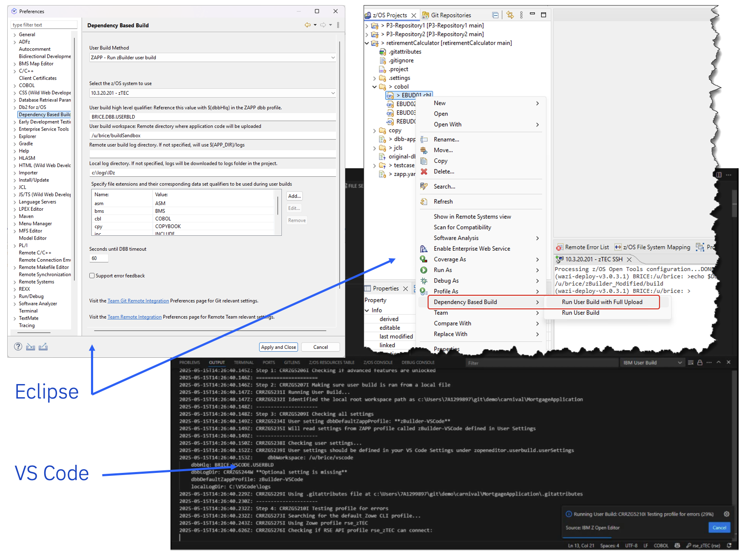745x560 pixels.
Task: Click the back arrow in Preferences header
Action: pos(308,25)
